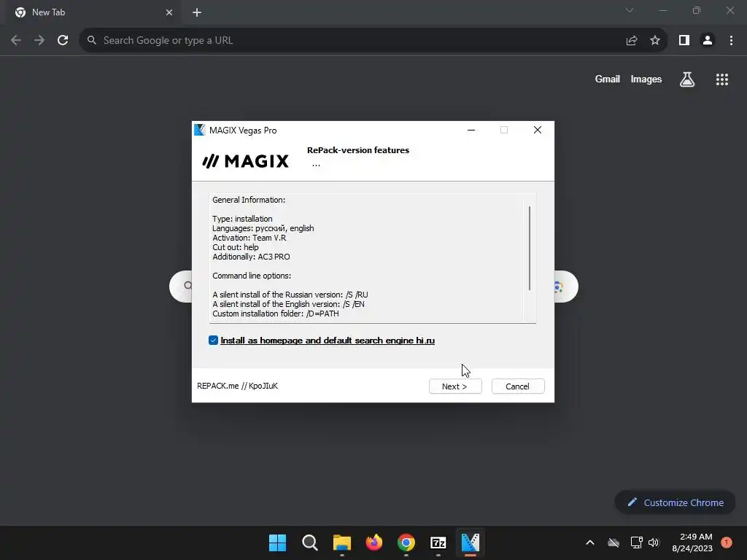The width and height of the screenshot is (747, 560).
Task: Open the clock and date panel
Action: pos(693,542)
